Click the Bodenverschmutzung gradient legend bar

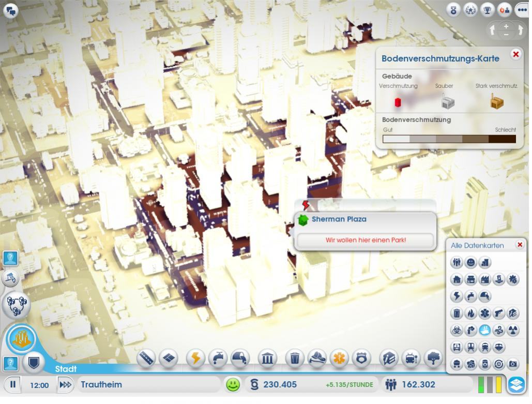(449, 139)
